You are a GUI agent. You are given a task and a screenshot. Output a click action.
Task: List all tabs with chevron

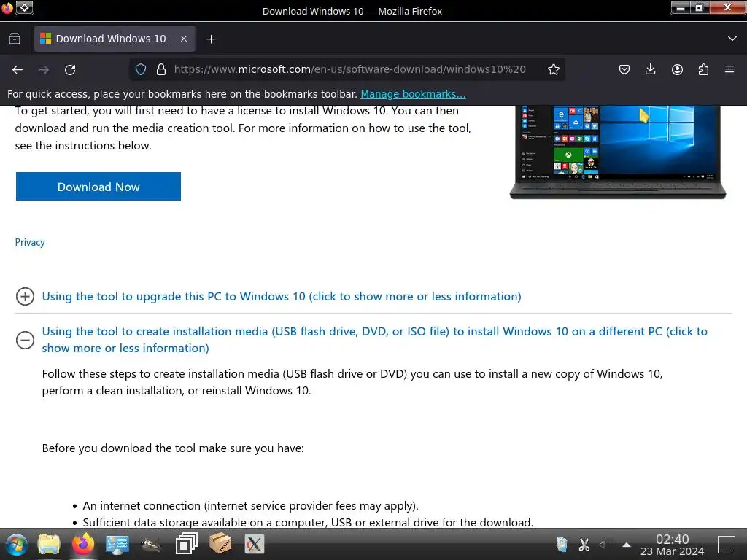click(732, 39)
